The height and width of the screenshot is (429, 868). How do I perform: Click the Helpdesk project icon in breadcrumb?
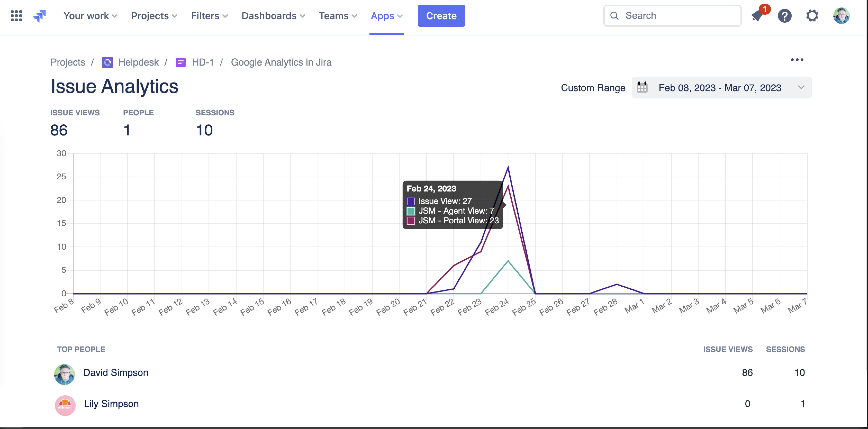coord(107,62)
